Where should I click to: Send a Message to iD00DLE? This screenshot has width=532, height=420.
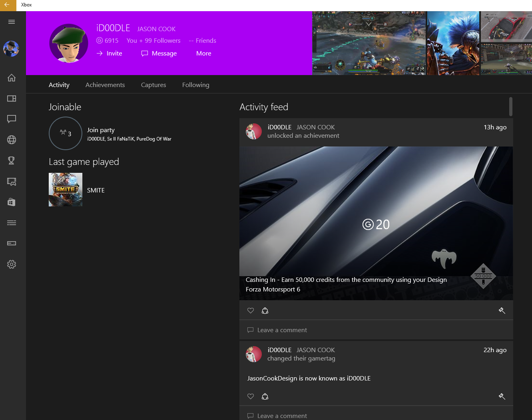[159, 53]
